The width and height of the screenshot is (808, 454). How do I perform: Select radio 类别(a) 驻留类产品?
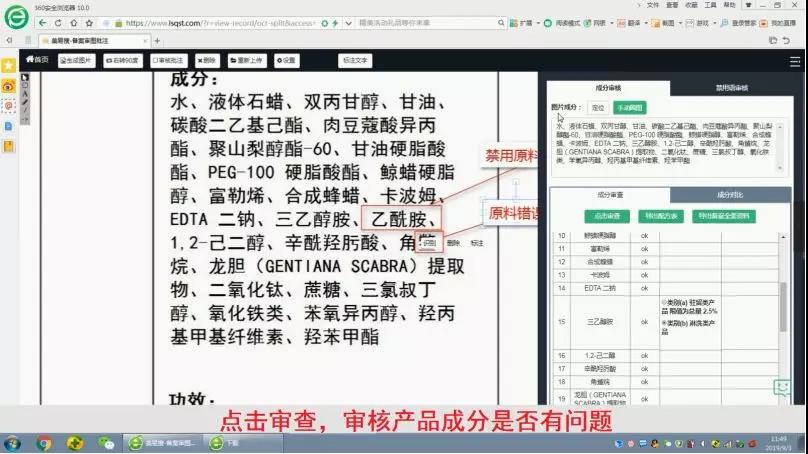664,302
